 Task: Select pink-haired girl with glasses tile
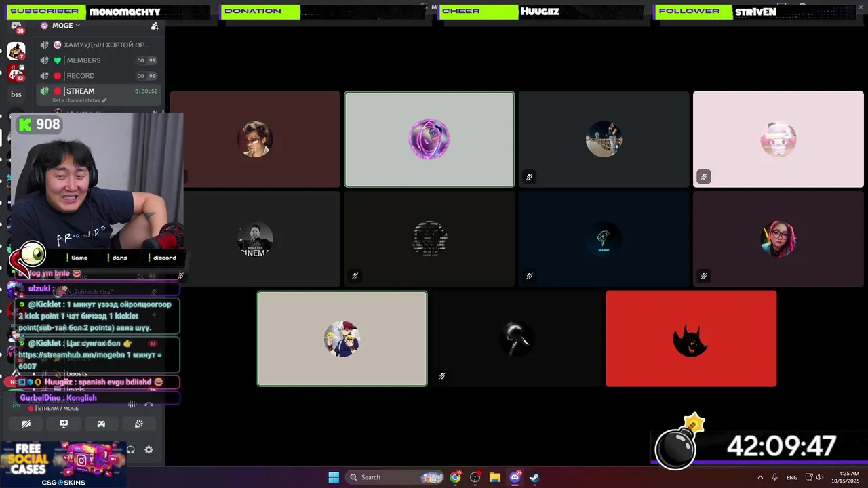tap(778, 239)
